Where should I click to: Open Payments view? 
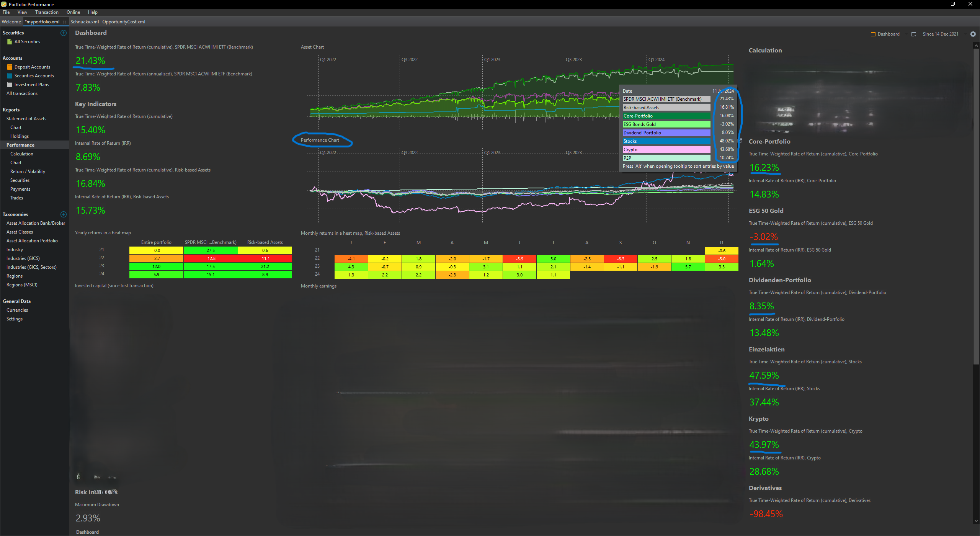20,189
